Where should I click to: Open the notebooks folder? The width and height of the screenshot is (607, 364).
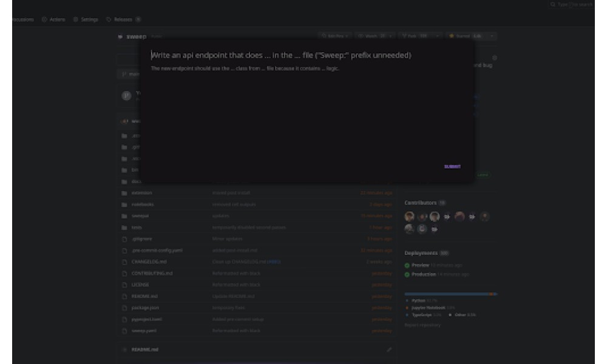143,204
